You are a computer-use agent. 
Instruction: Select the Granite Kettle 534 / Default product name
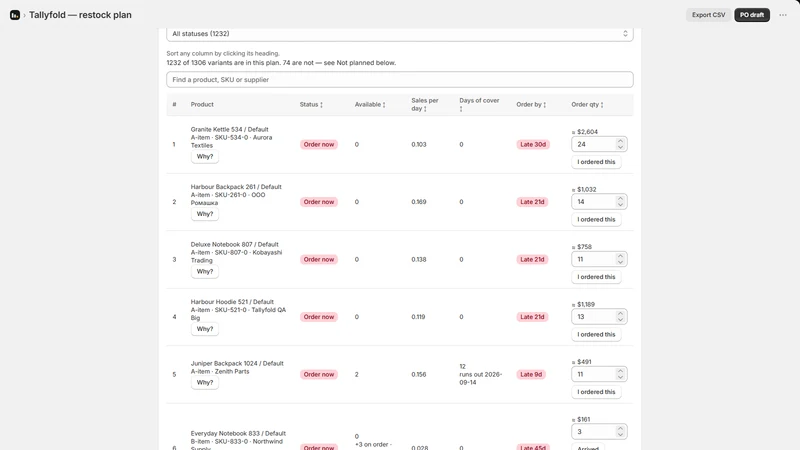230,130
